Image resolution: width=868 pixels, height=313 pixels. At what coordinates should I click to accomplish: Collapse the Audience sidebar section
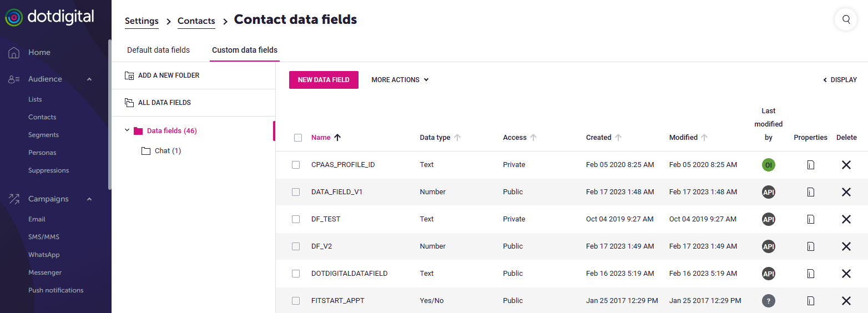coord(89,79)
